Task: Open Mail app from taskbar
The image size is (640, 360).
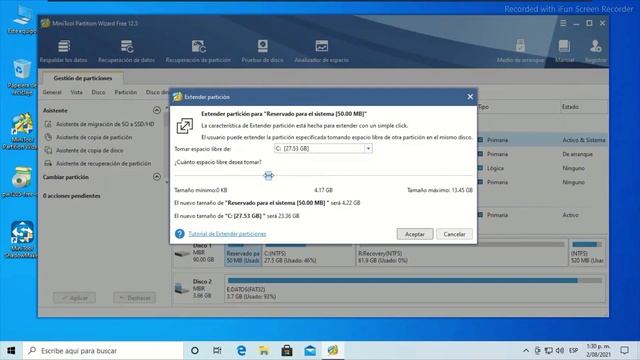Action: (310, 350)
